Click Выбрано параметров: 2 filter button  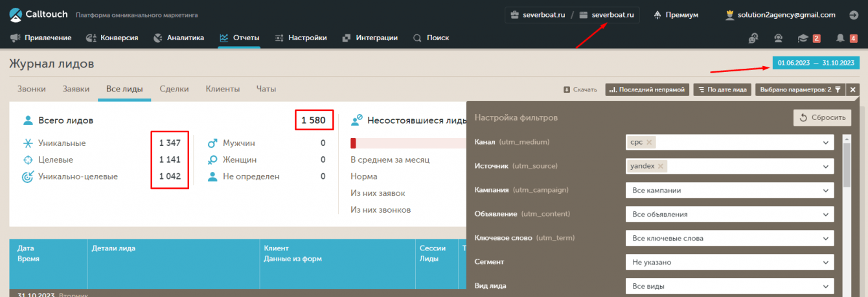point(800,89)
